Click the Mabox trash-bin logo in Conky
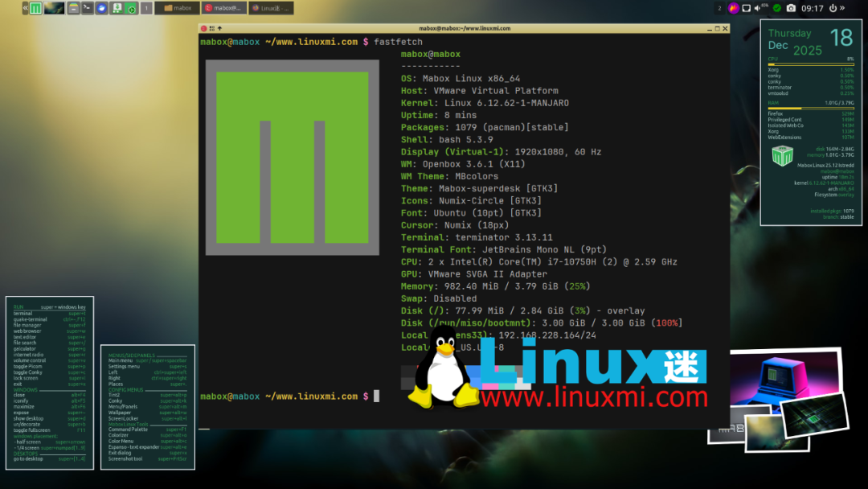Viewport: 868px width, 489px height. coord(782,155)
